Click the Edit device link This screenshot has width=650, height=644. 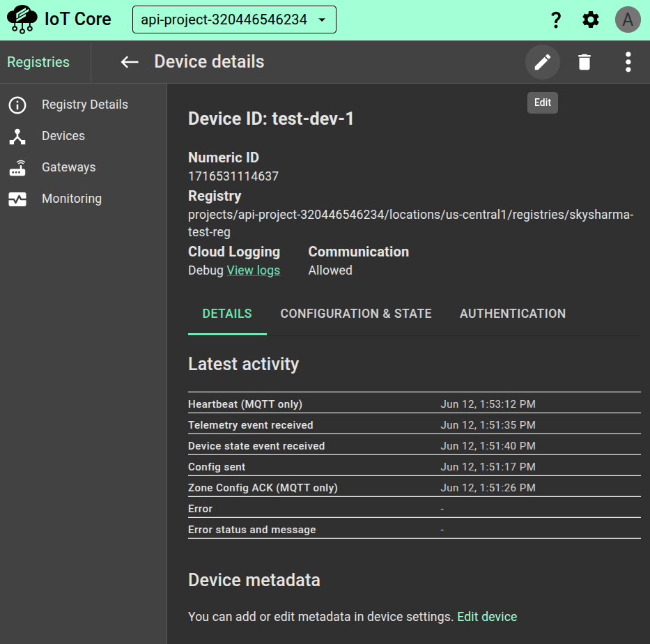coord(487,617)
